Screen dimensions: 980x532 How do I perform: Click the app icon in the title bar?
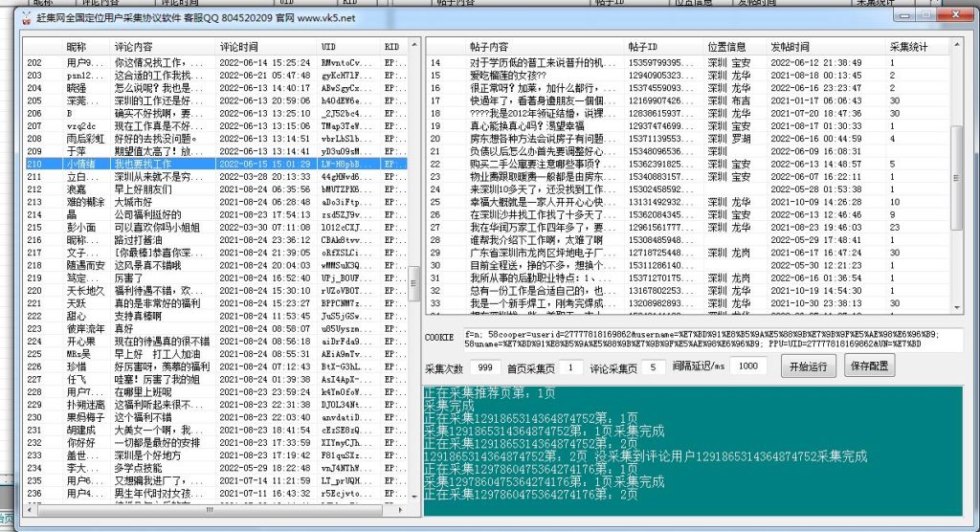click(x=29, y=17)
